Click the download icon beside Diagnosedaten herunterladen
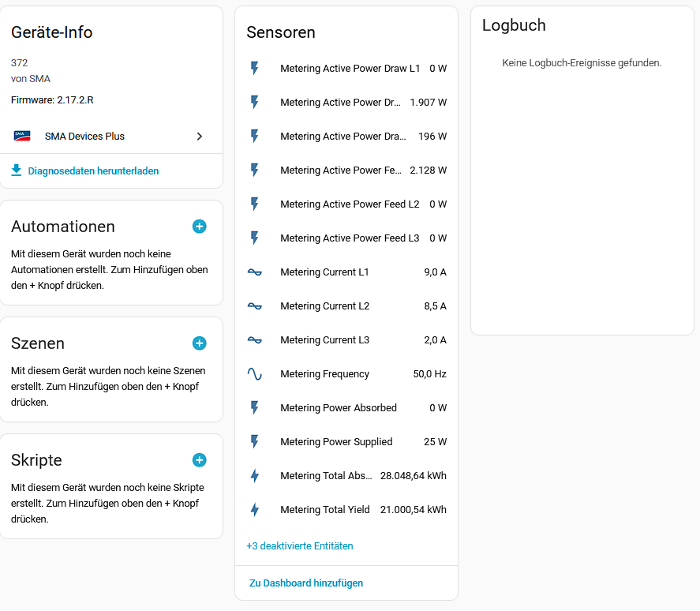Image resolution: width=700 pixels, height=611 pixels. [x=17, y=171]
